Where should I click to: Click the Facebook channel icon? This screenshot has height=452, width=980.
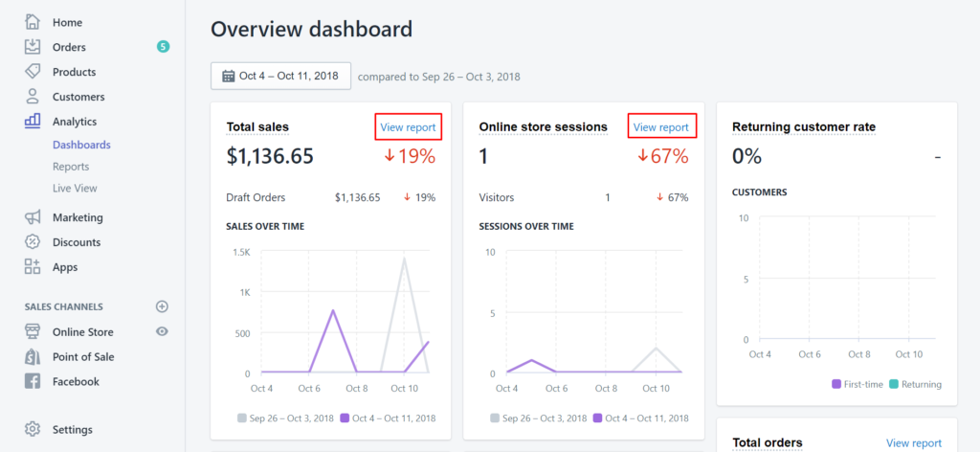click(33, 381)
